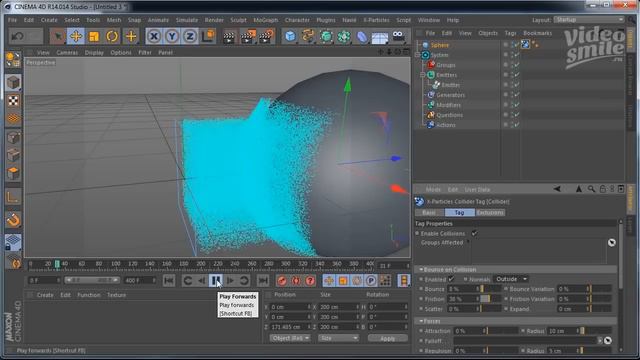Image resolution: width=640 pixels, height=360 pixels.
Task: Click attribute manager search magnifier icon
Action: [591, 189]
